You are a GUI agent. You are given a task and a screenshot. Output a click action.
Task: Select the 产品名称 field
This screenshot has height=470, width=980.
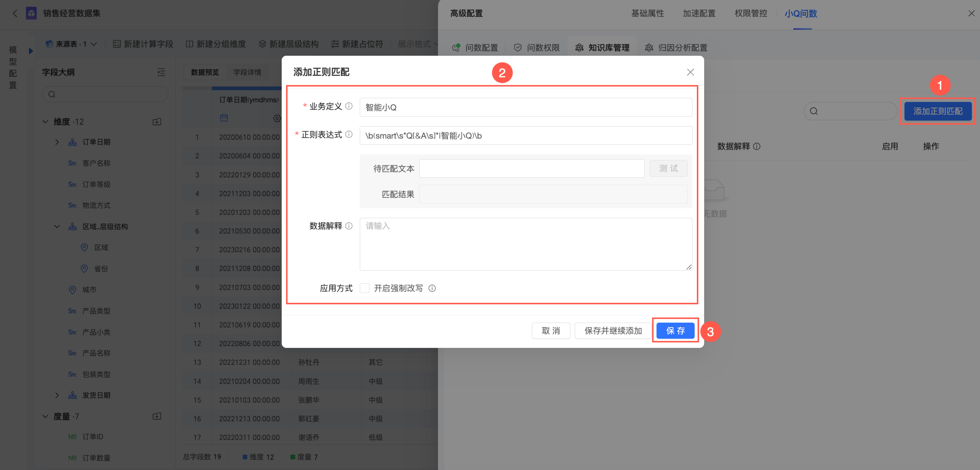click(96, 353)
